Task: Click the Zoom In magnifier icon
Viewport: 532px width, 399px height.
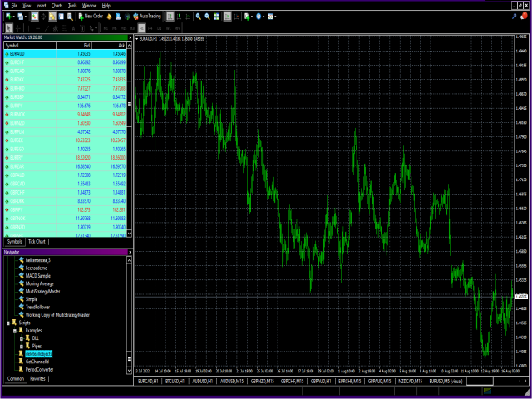Action: (199, 17)
